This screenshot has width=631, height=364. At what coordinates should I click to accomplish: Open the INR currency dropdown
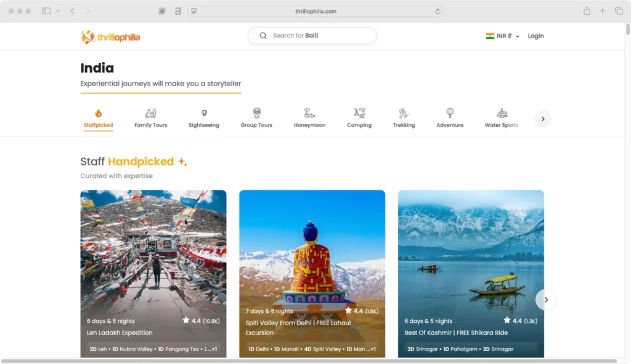pyautogui.click(x=502, y=36)
